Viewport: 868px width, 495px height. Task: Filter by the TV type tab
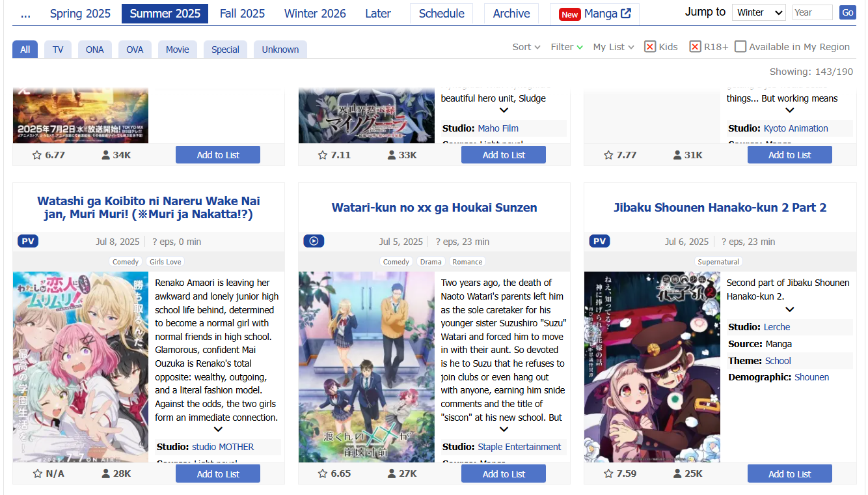coord(58,49)
